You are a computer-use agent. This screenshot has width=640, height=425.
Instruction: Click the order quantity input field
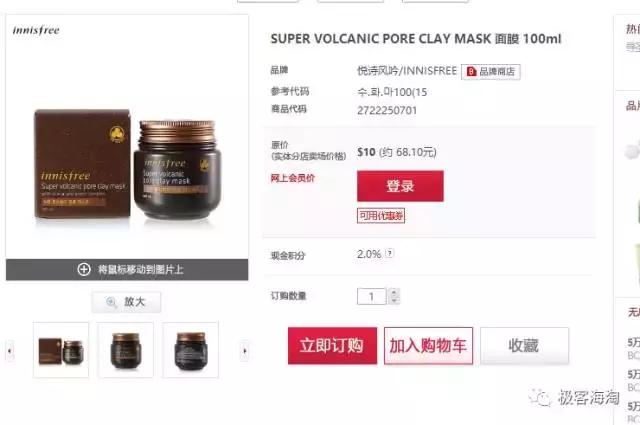pos(371,296)
